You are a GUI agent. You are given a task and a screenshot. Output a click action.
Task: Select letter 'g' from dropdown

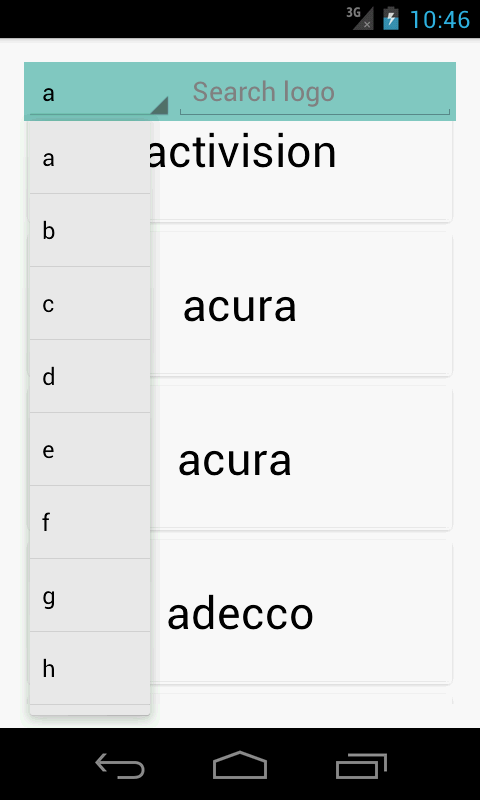(90, 595)
